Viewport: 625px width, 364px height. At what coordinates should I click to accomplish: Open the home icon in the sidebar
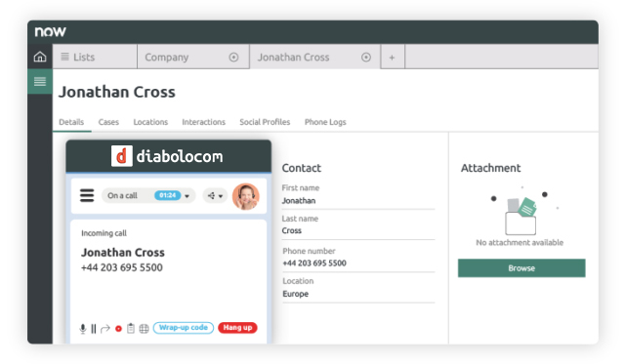tap(40, 57)
